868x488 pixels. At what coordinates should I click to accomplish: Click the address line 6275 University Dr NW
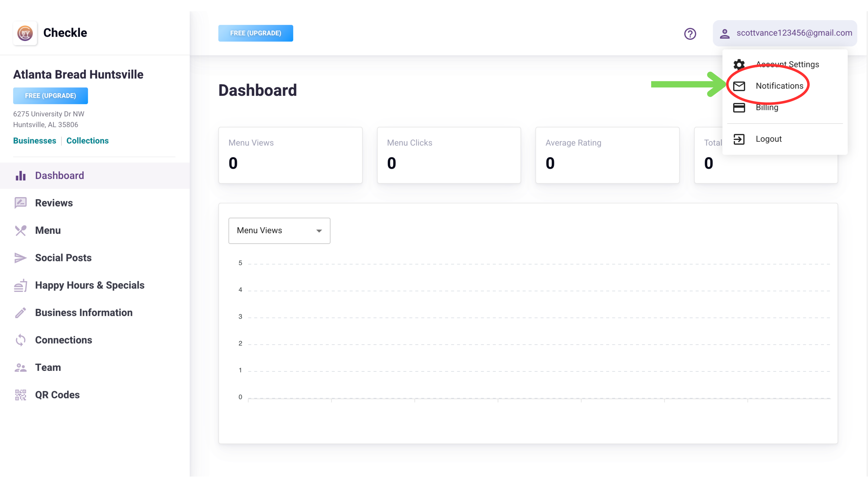click(49, 114)
